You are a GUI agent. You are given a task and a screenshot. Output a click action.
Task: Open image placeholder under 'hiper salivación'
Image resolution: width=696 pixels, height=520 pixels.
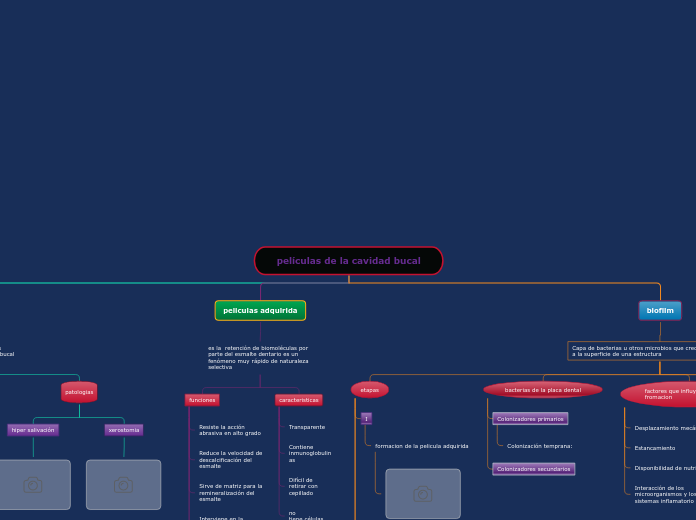click(x=33, y=484)
